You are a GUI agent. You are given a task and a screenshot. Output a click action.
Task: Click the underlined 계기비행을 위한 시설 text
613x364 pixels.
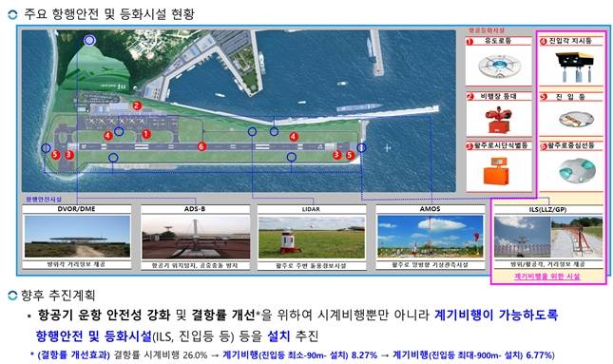click(x=546, y=277)
